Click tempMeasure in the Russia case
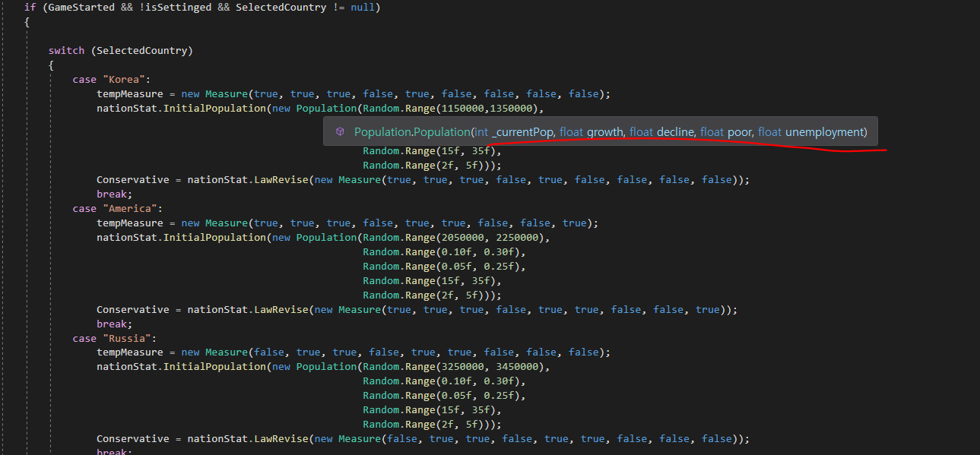The image size is (980, 455). 130,352
